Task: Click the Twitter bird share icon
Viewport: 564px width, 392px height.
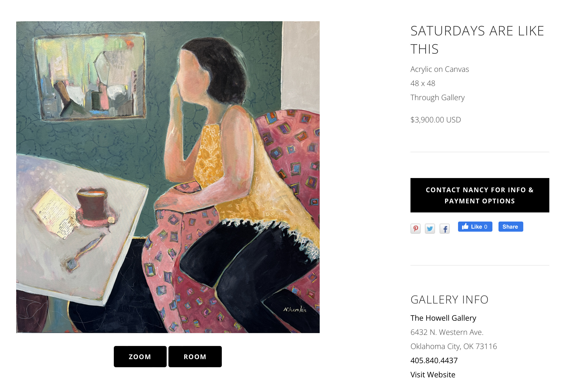Action: pos(430,229)
